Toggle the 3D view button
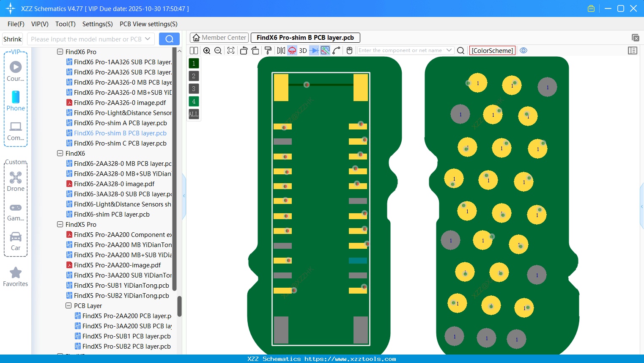This screenshot has height=363, width=644. tap(303, 50)
